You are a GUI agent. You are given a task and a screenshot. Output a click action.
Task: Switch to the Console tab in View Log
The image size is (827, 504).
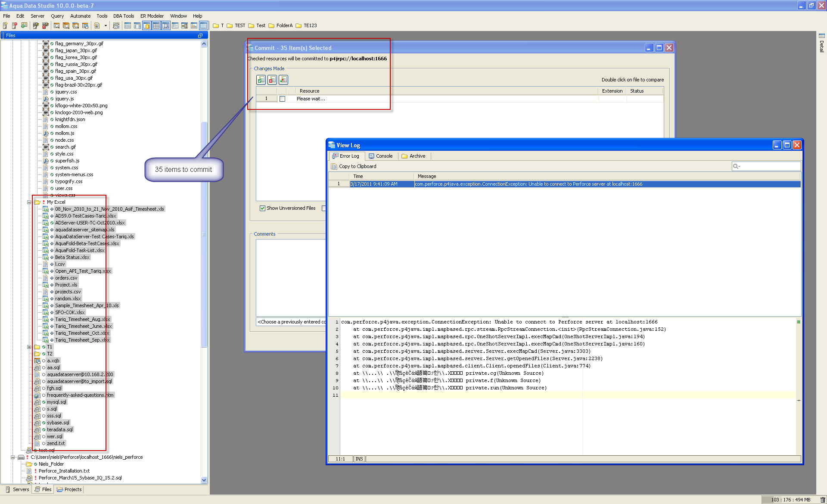coord(381,156)
